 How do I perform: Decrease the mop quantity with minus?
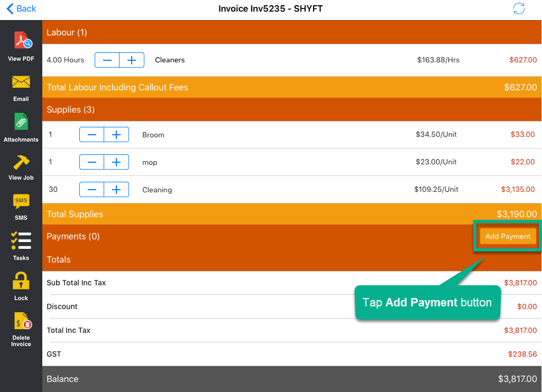click(x=92, y=162)
